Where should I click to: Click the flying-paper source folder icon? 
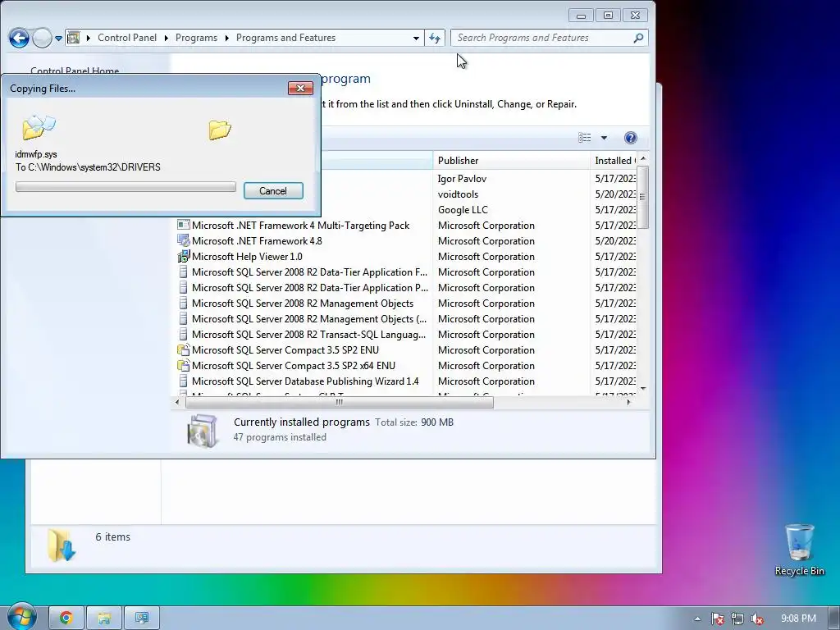tap(39, 127)
